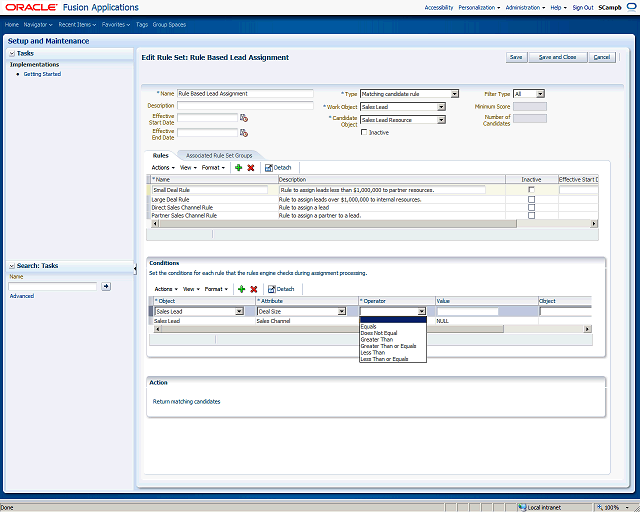640x512 pixels.
Task: Toggle Inactive for Partner Sales Channel Rule
Action: click(x=531, y=215)
